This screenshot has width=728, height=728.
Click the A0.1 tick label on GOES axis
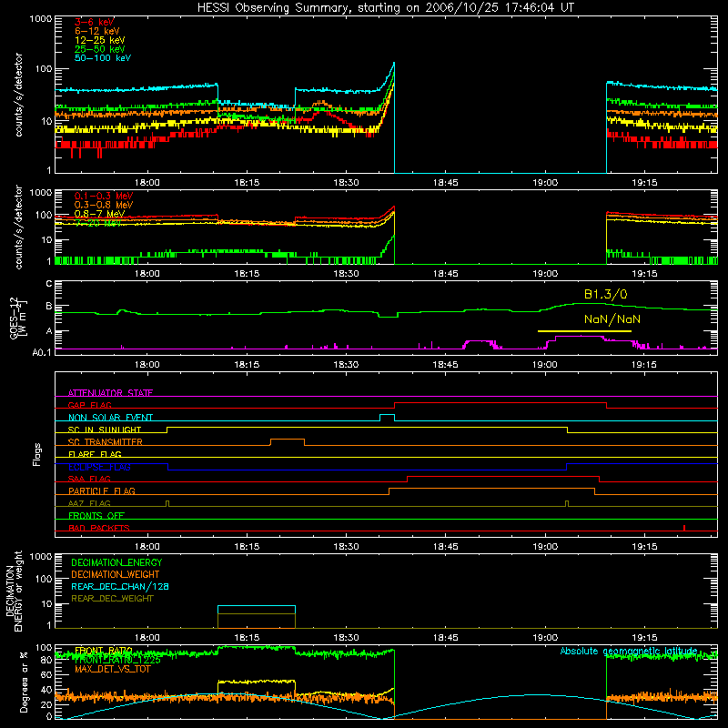[42, 353]
